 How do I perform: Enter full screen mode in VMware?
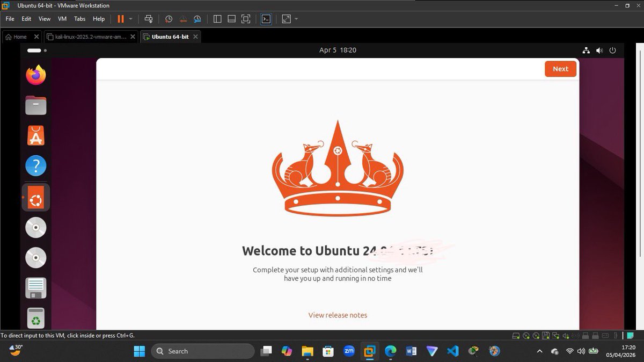coord(246,19)
